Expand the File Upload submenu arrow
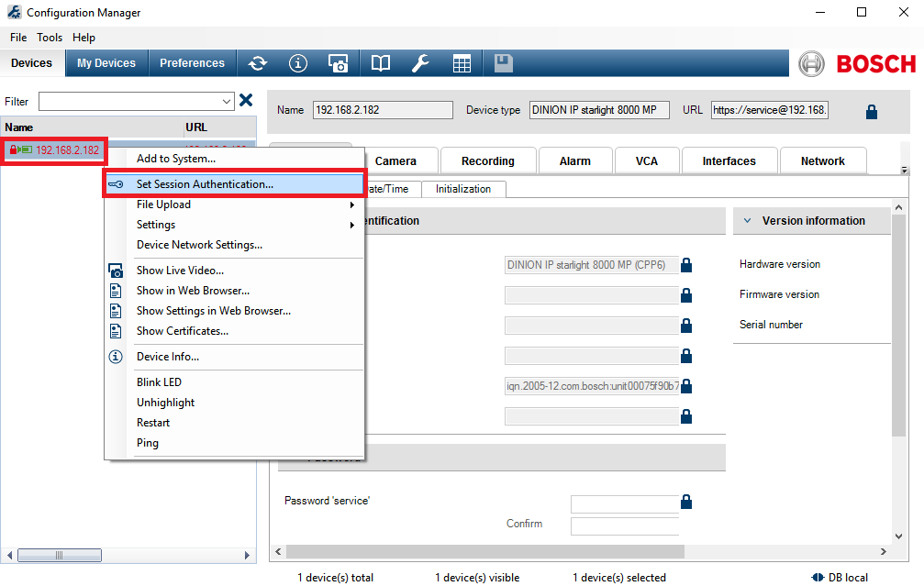Viewport: 924px width, 586px height. [x=351, y=205]
